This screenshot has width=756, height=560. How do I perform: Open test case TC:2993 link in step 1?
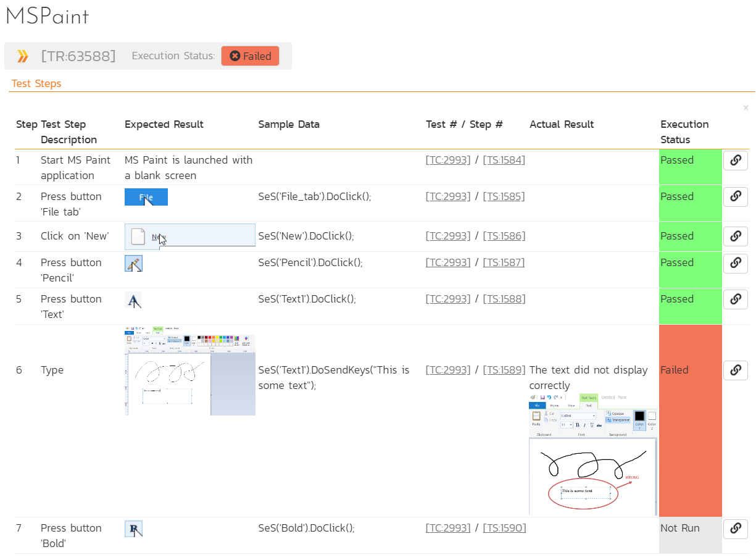tap(448, 161)
